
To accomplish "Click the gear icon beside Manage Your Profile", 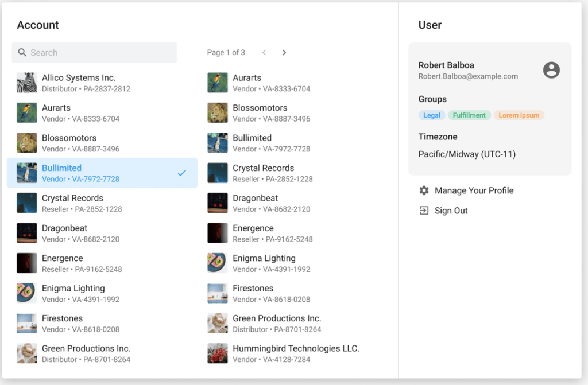I will pos(424,190).
